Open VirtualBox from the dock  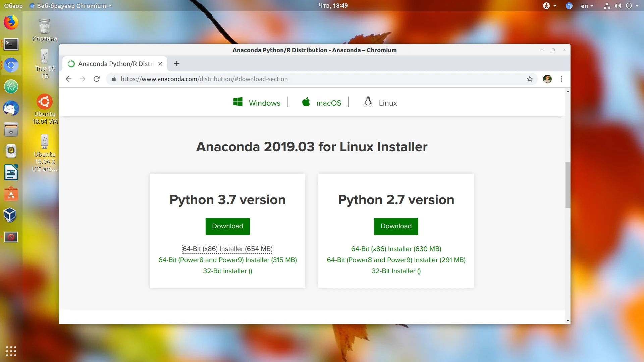point(10,215)
